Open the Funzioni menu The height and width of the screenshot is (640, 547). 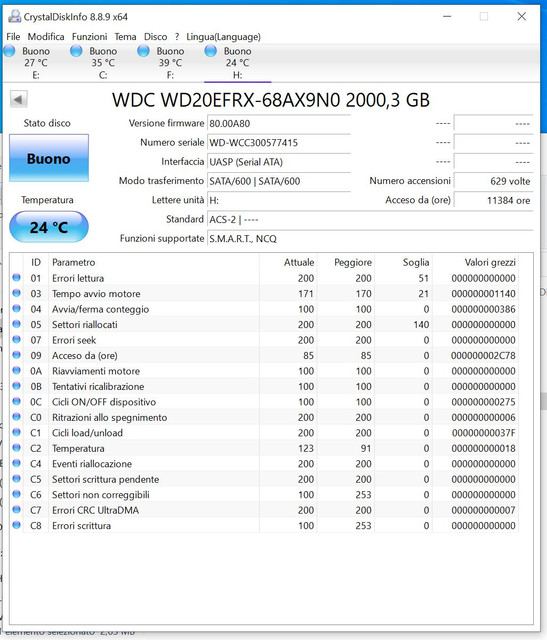tap(89, 37)
